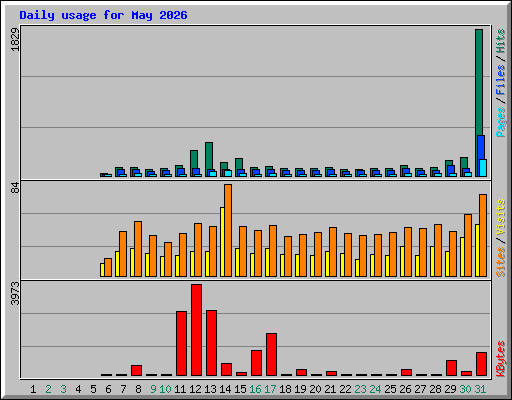Click day label 11 on the x-axis
This screenshot has height=400, width=512.
(x=180, y=389)
